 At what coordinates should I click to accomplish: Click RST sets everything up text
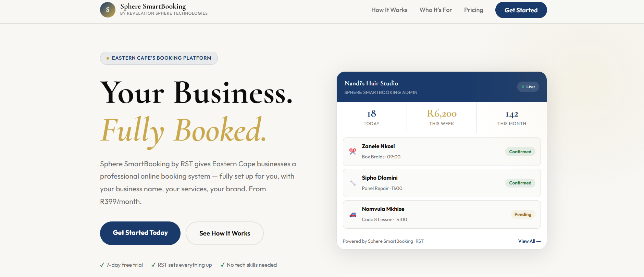tap(185, 265)
